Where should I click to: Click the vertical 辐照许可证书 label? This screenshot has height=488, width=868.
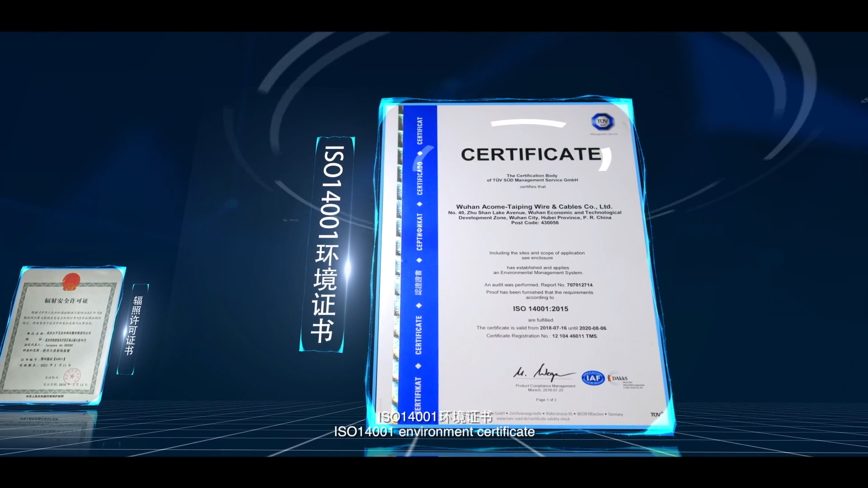[x=134, y=325]
